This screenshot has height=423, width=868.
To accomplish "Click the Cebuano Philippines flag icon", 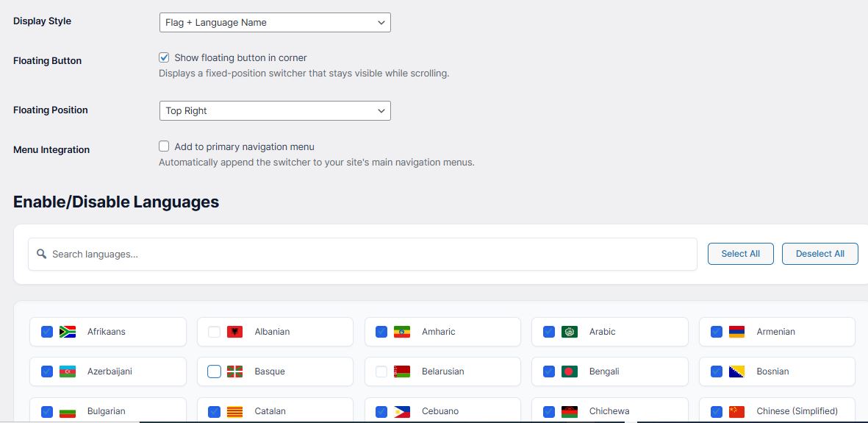I will click(x=402, y=411).
